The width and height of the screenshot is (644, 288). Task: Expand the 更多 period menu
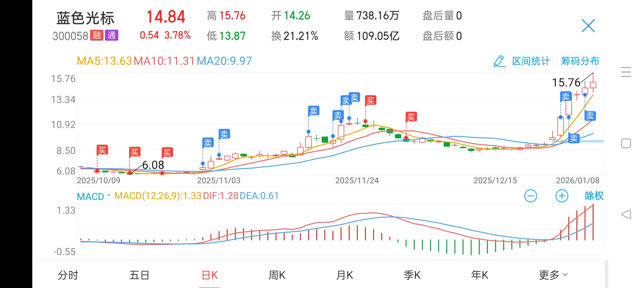(x=553, y=275)
